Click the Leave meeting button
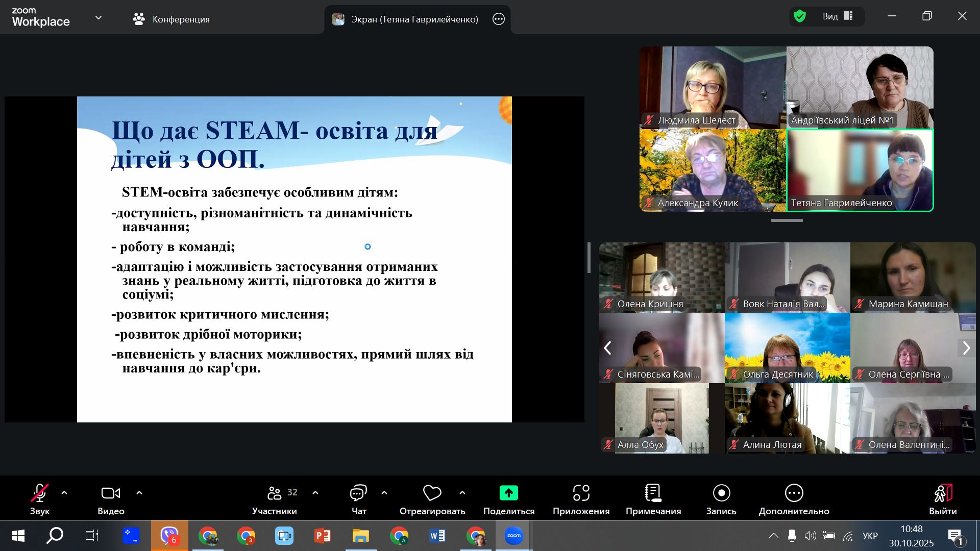The width and height of the screenshot is (980, 551). point(942,493)
